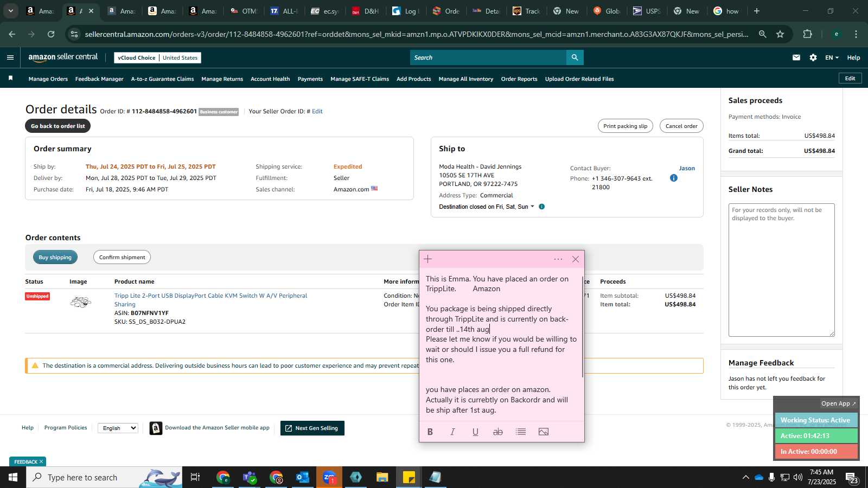Click info icon beside destination closed
Viewport: 868px width, 488px height.
[541, 207]
